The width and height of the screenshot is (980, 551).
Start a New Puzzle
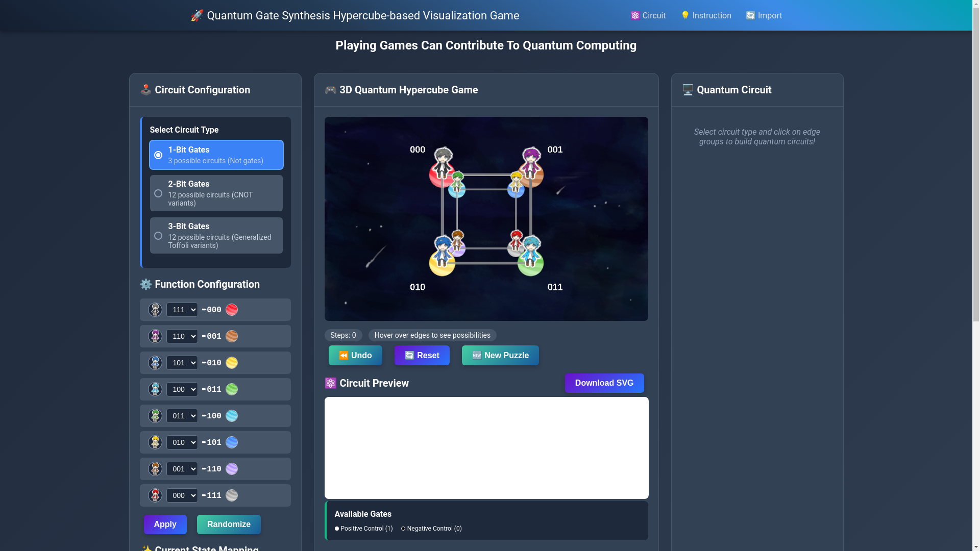[x=500, y=356]
